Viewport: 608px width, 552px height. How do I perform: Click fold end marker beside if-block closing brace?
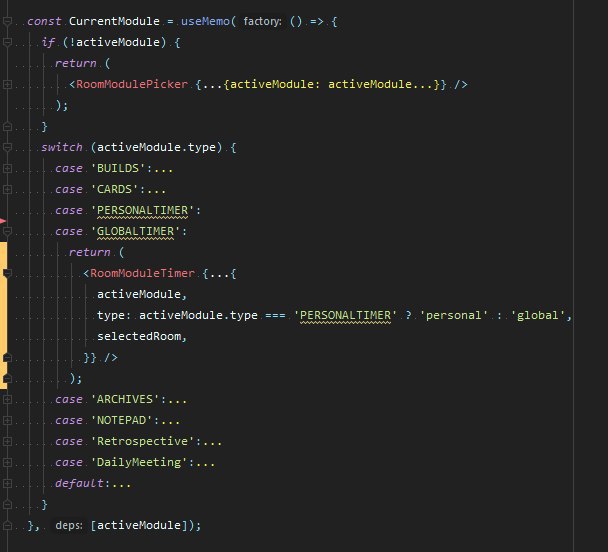7,126
